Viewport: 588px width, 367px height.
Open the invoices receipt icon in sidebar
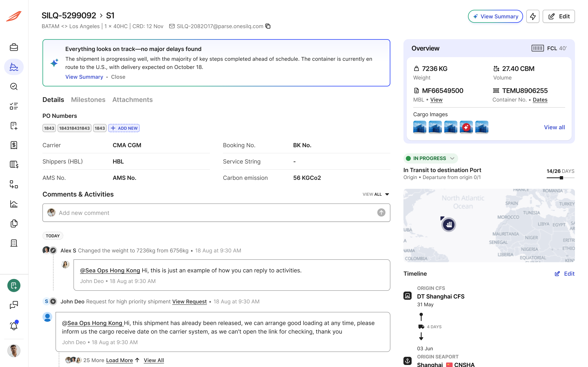click(14, 145)
